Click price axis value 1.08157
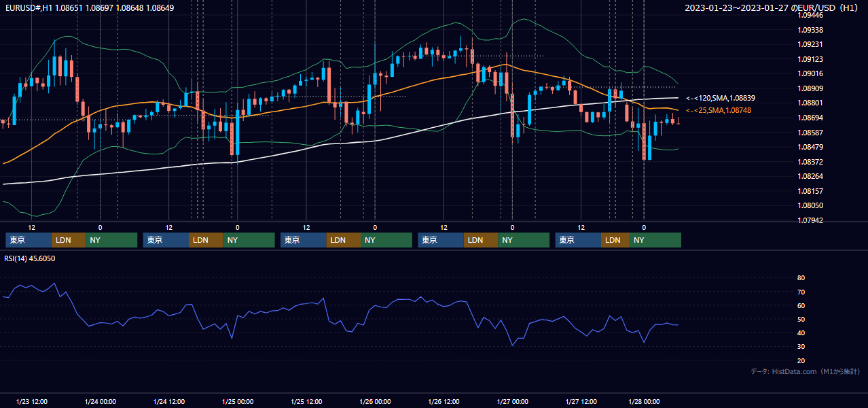The width and height of the screenshot is (868, 408). tap(810, 191)
